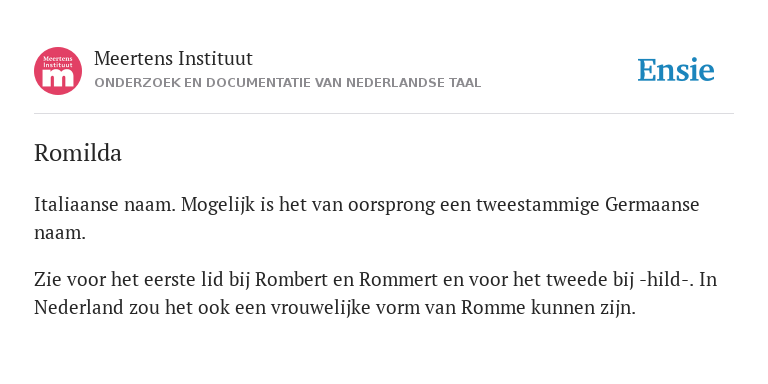This screenshot has height=384, width=768.
Task: Click the word tweestammige in first paragraph
Action: coord(537,205)
